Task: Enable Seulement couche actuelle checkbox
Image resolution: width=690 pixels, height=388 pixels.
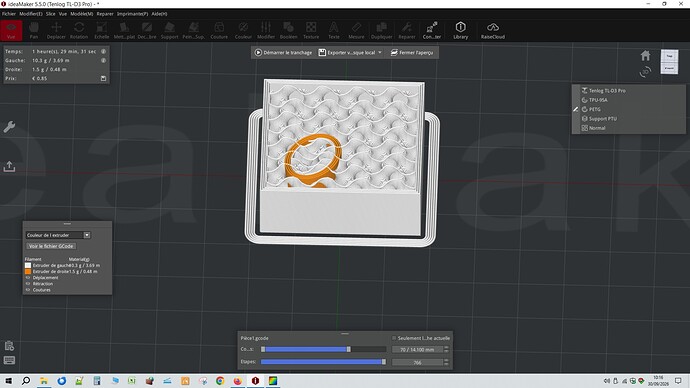Action: (394, 338)
